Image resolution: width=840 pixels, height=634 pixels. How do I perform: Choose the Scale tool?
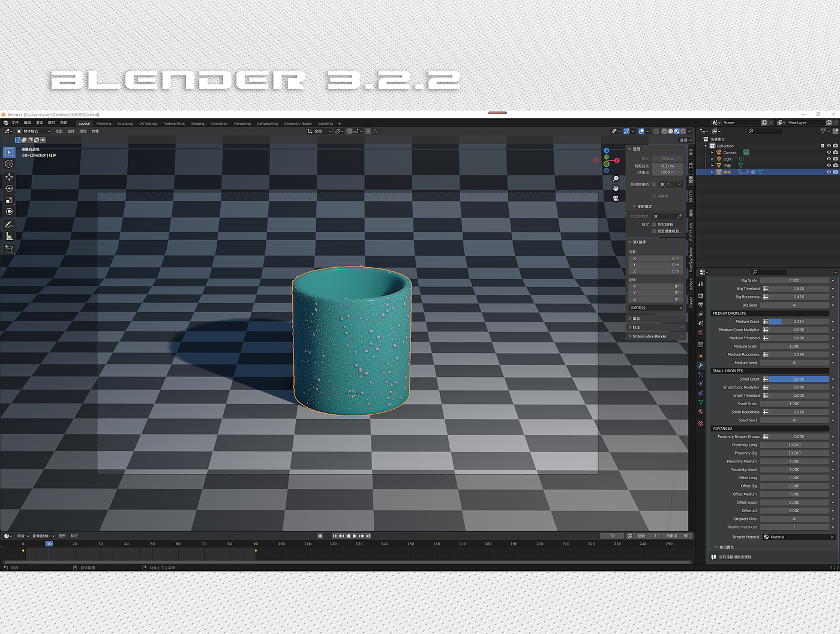click(9, 200)
